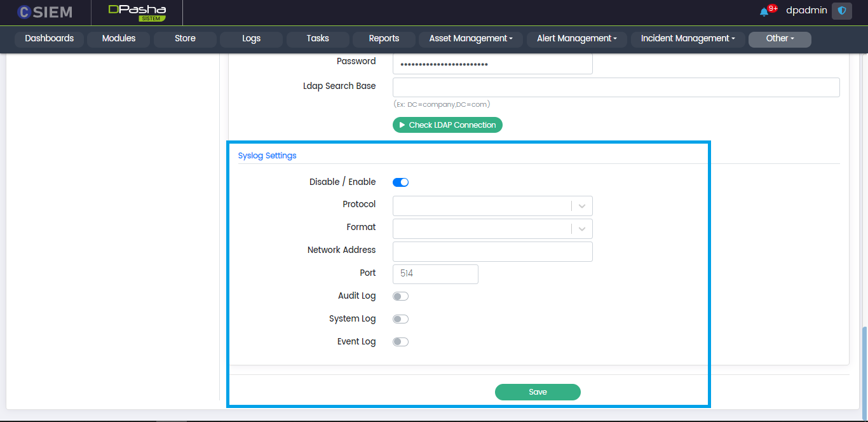Image resolution: width=868 pixels, height=422 pixels.
Task: Open the Logs menu item
Action: (251, 39)
